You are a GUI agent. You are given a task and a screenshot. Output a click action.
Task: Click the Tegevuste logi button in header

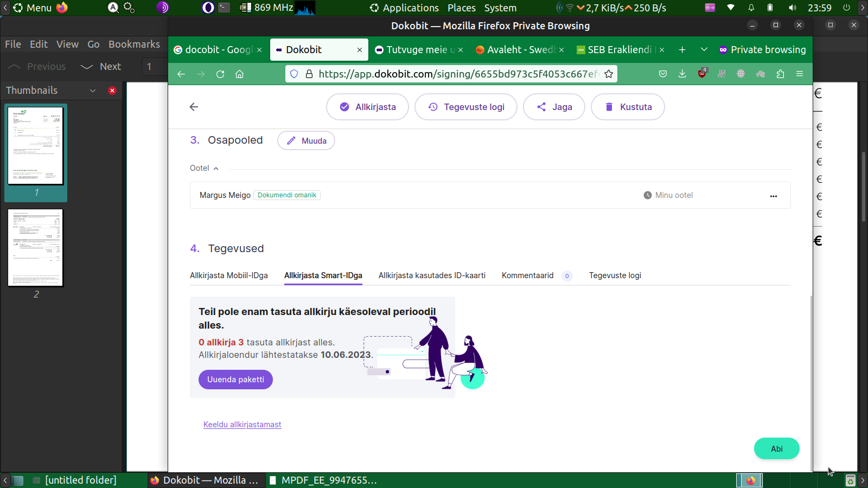(466, 107)
